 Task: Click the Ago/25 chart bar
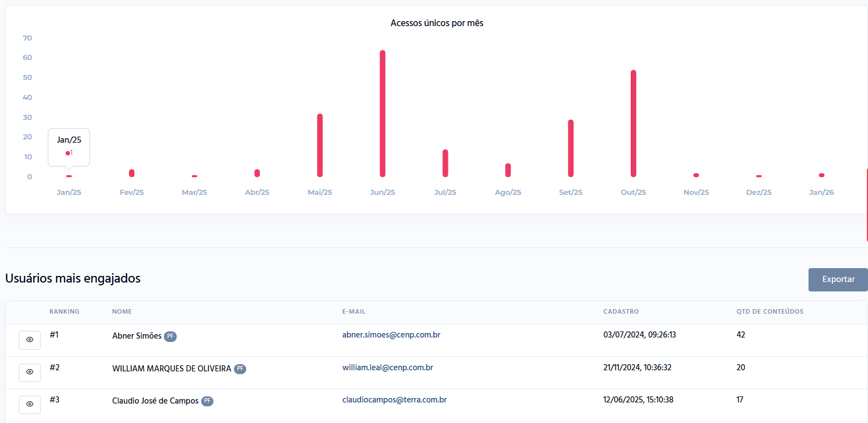[508, 170]
